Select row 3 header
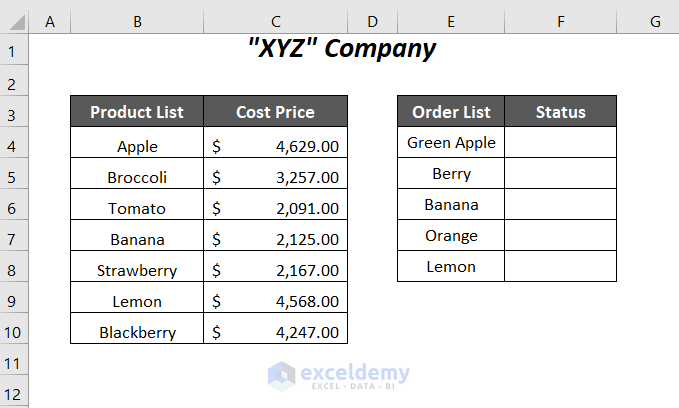 (x=15, y=115)
